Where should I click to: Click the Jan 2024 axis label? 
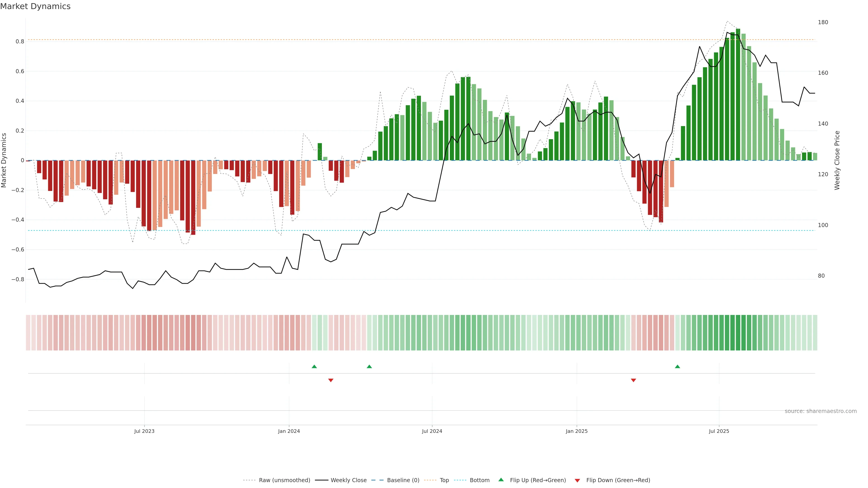click(289, 431)
